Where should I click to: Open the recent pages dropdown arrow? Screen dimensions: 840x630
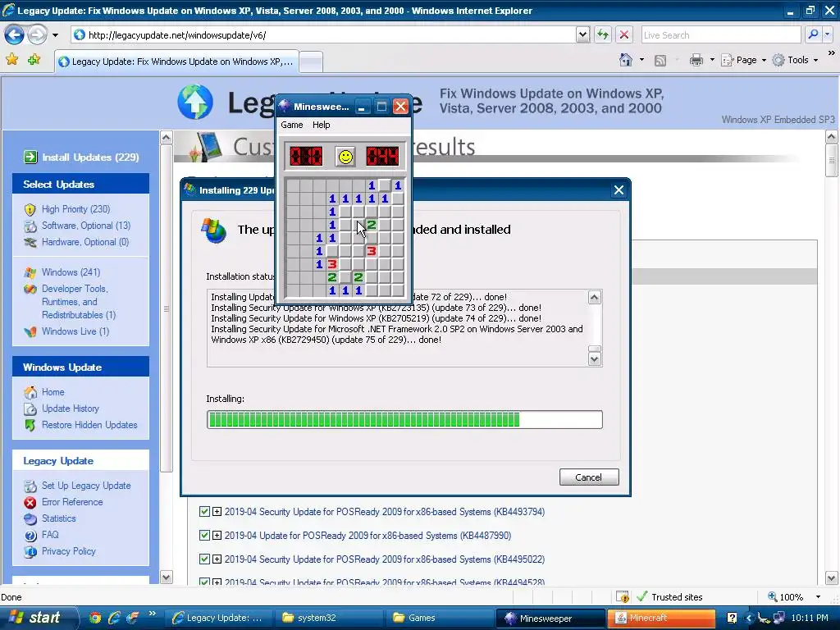(x=55, y=35)
